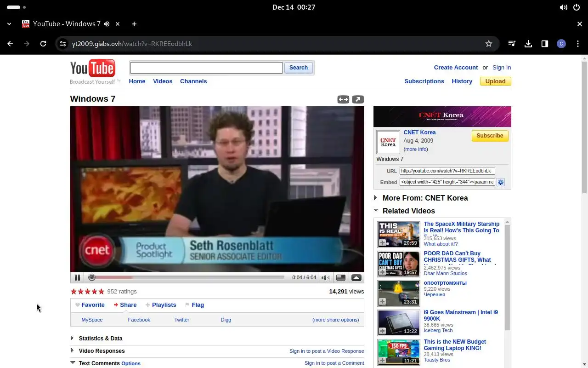Share the video to MySpace
This screenshot has width=588, height=368.
pyautogui.click(x=92, y=320)
